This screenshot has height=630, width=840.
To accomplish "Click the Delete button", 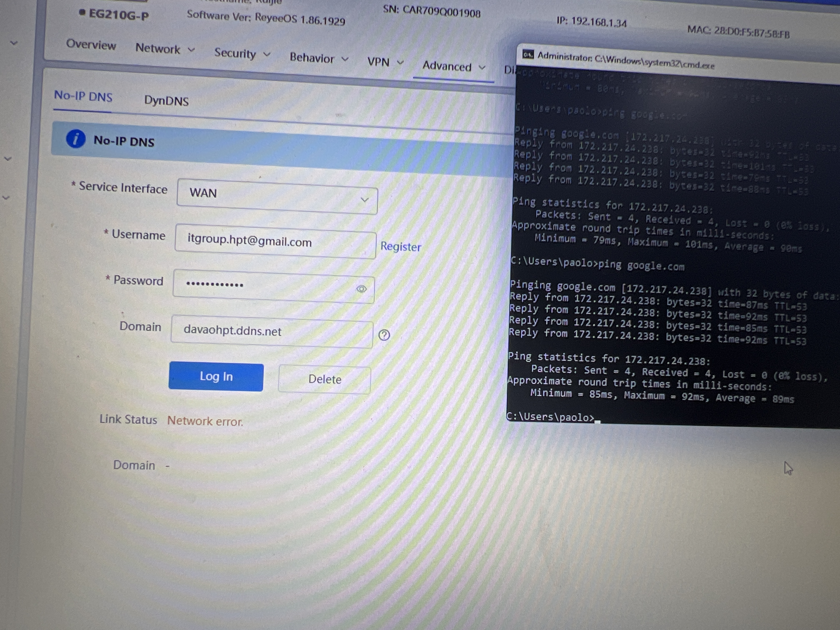I will (325, 379).
